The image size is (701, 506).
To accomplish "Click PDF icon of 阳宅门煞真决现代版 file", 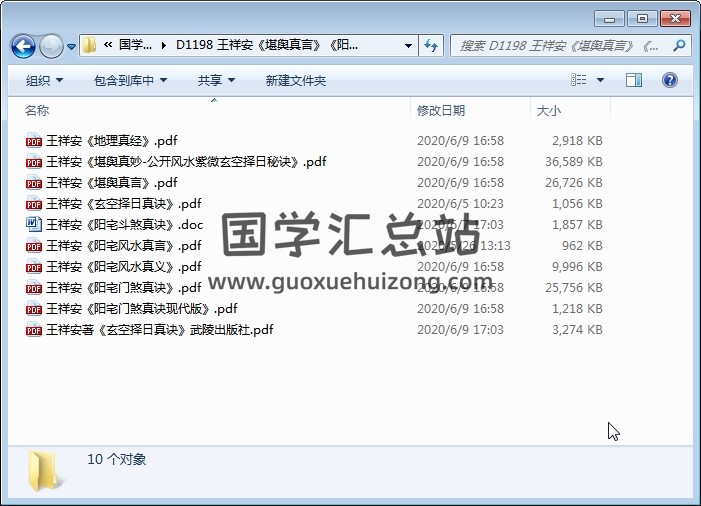I will [34, 308].
